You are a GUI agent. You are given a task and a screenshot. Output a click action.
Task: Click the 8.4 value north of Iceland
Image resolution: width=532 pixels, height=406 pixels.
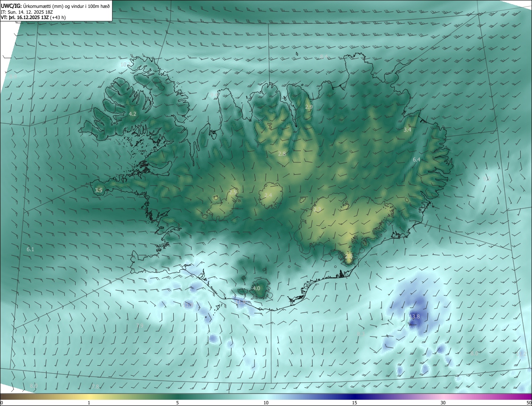click(x=324, y=56)
